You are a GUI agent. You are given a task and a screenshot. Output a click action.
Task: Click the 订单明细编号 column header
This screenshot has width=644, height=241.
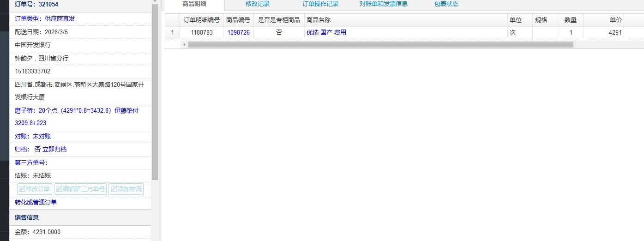(x=201, y=20)
